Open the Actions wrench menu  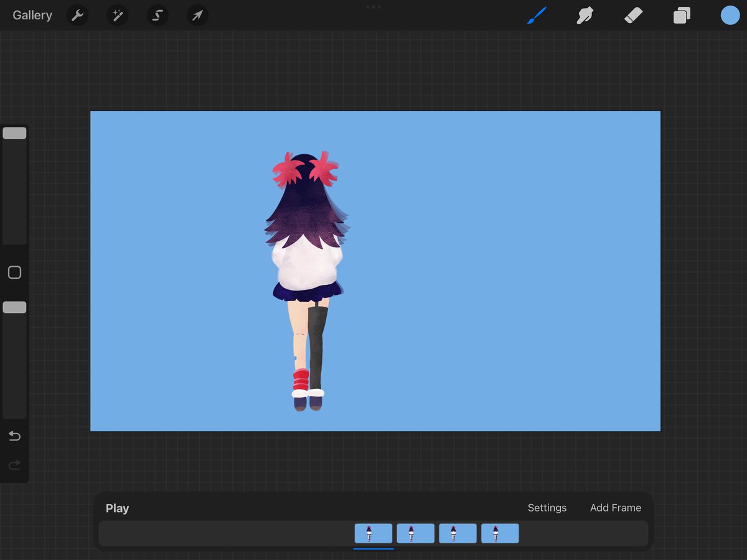click(x=78, y=16)
